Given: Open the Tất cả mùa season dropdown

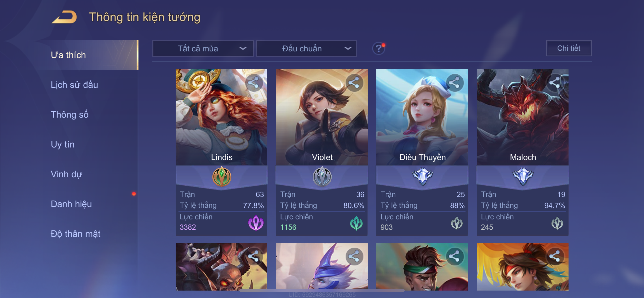Looking at the screenshot, I should click(x=203, y=48).
